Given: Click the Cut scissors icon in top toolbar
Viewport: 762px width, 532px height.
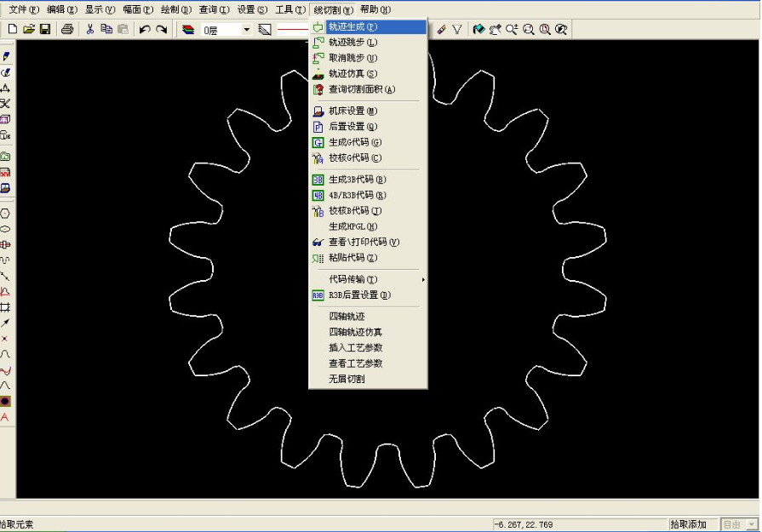Looking at the screenshot, I should point(90,29).
